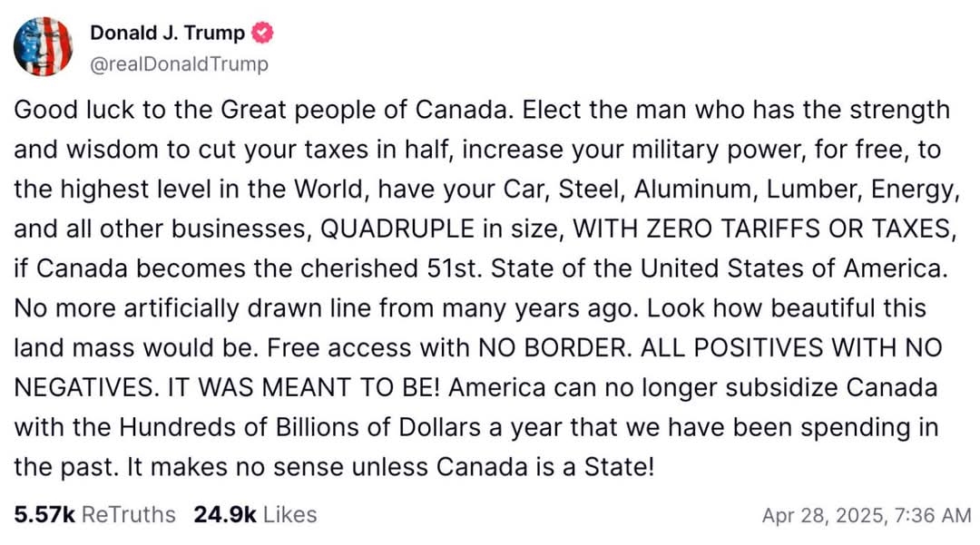
Task: Click the "WITH ZERO TARIFFS OR TAXES" text
Action: 762,229
